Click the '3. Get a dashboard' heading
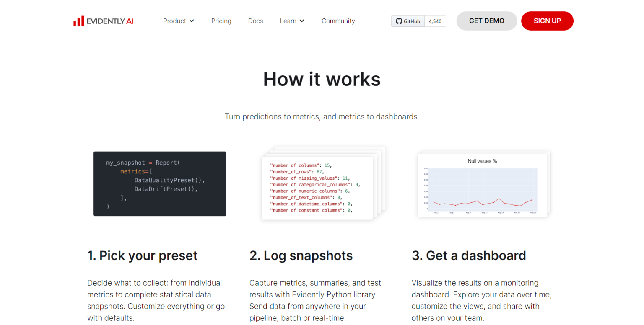This screenshot has height=325, width=644. pos(468,255)
